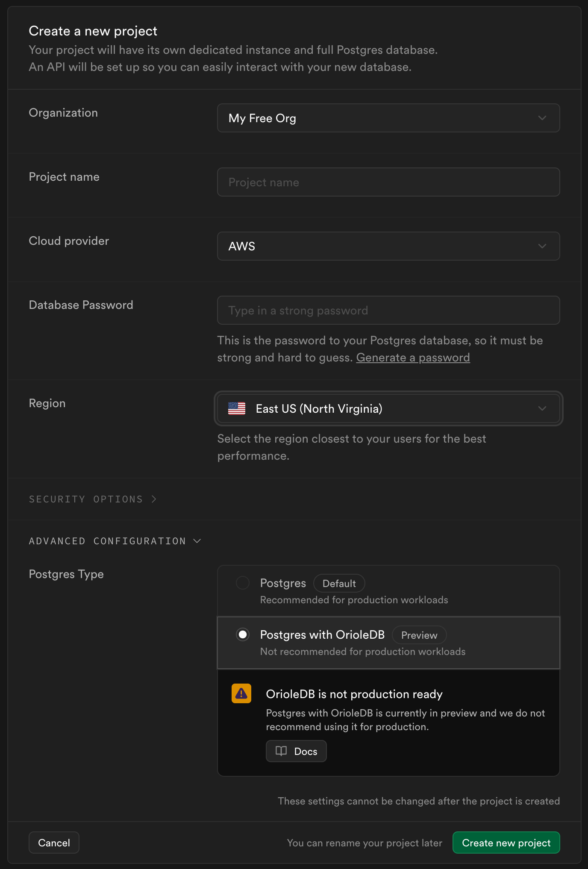Open the East US region dropdown

click(388, 408)
